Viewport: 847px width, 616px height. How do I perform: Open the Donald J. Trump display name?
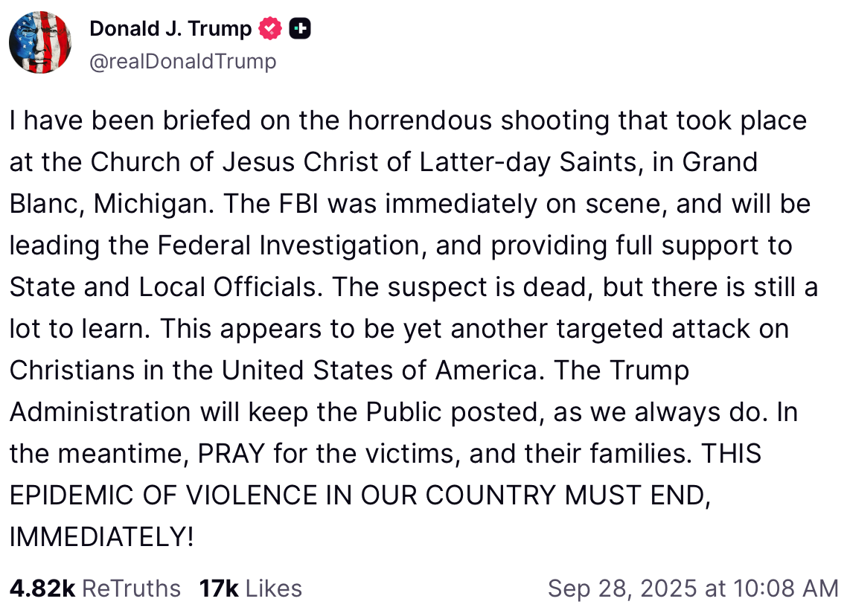(170, 29)
